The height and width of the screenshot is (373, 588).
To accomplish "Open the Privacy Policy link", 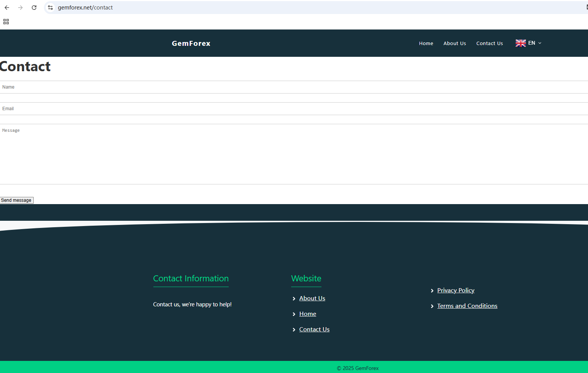I will tap(455, 290).
